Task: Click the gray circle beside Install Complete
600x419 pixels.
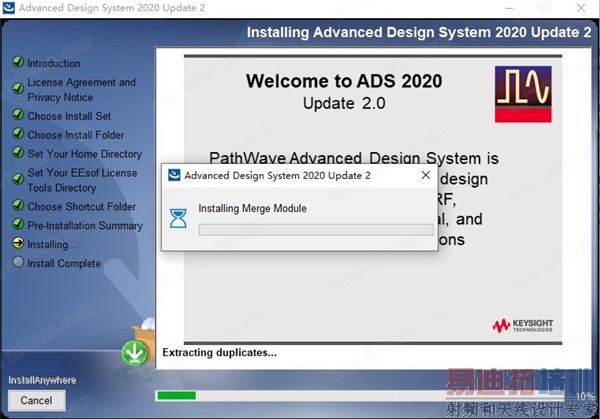Action: [18, 262]
